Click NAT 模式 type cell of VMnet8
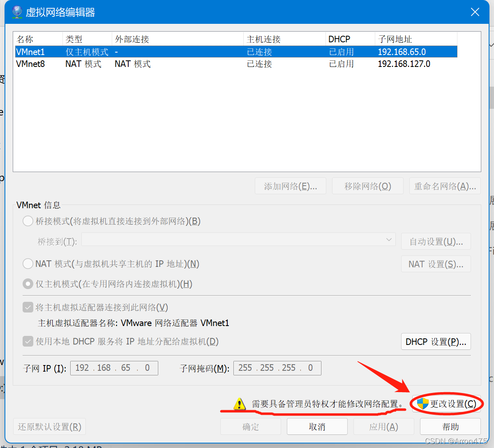The image size is (494, 448). (x=83, y=64)
